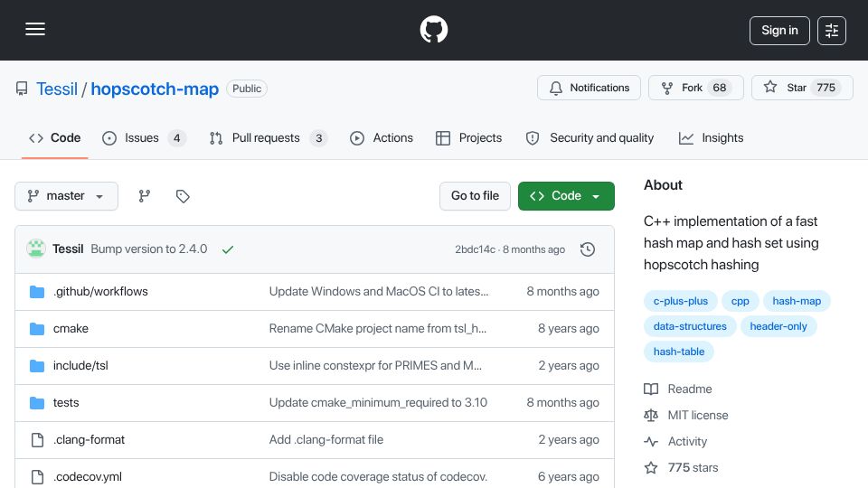
Task: Go to the GitHub homepage logo
Action: (x=433, y=29)
